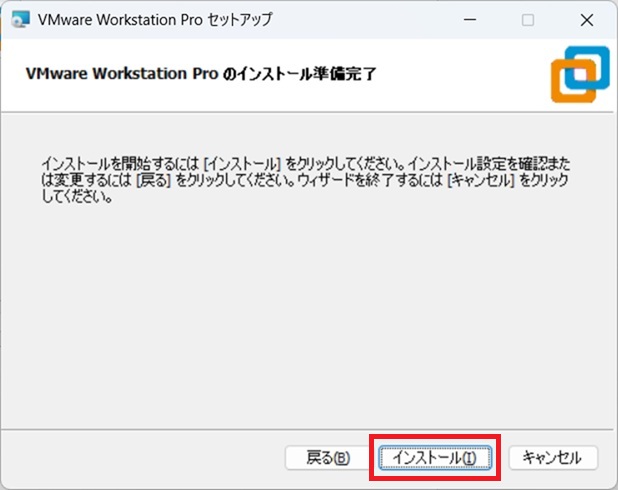
Task: Click the VMware Workstation logo in the header
Action: [580, 75]
